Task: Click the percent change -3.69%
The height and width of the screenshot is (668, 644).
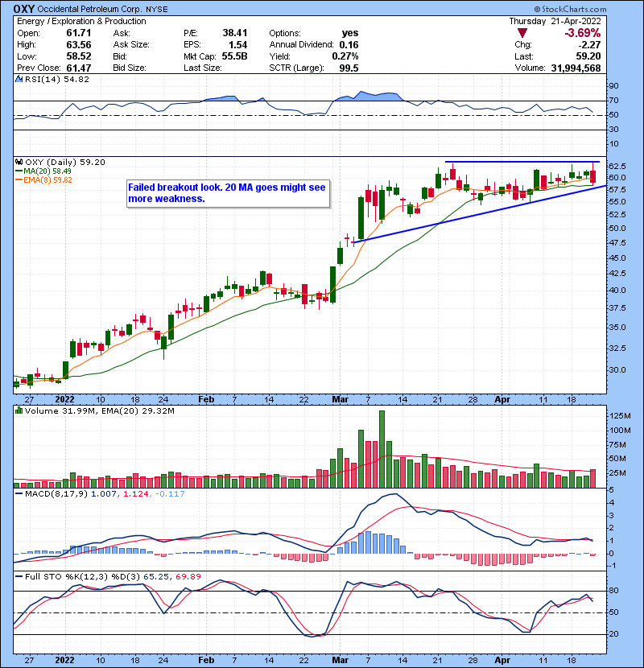Action: coord(583,33)
